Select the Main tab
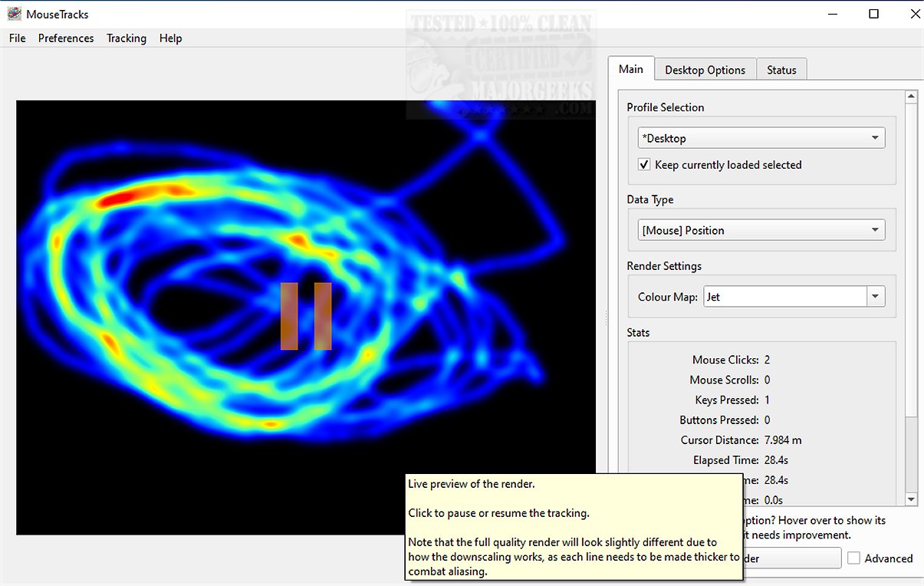Image resolution: width=924 pixels, height=586 pixels. coord(631,69)
